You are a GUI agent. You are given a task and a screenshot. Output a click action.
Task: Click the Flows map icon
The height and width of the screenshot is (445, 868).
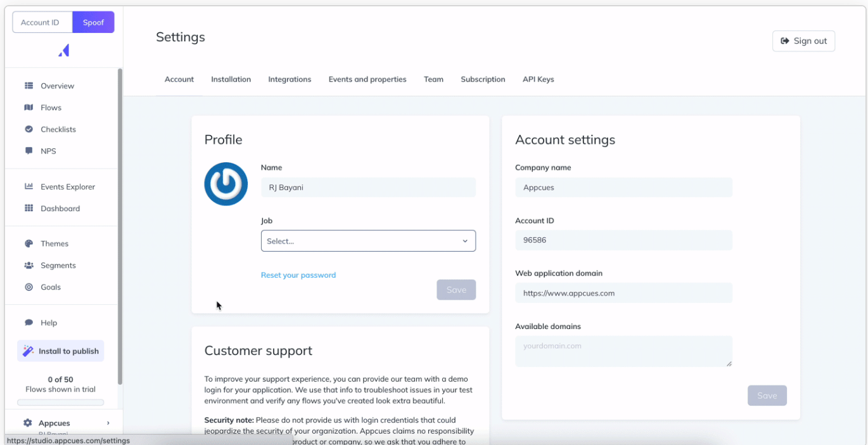(29, 107)
